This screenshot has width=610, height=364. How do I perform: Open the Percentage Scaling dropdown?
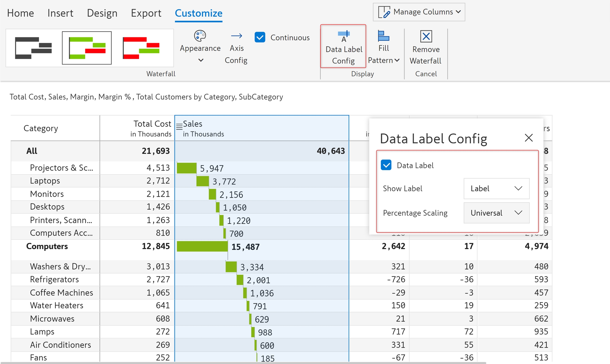point(496,213)
